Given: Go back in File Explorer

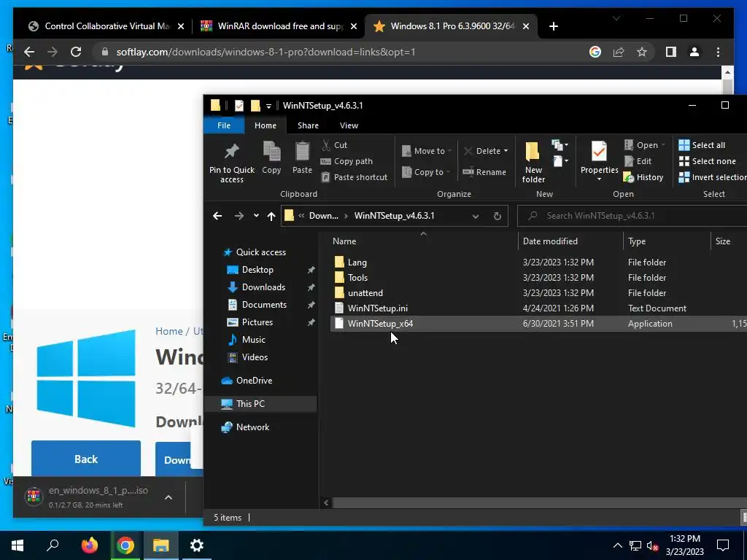Looking at the screenshot, I should 217,216.
